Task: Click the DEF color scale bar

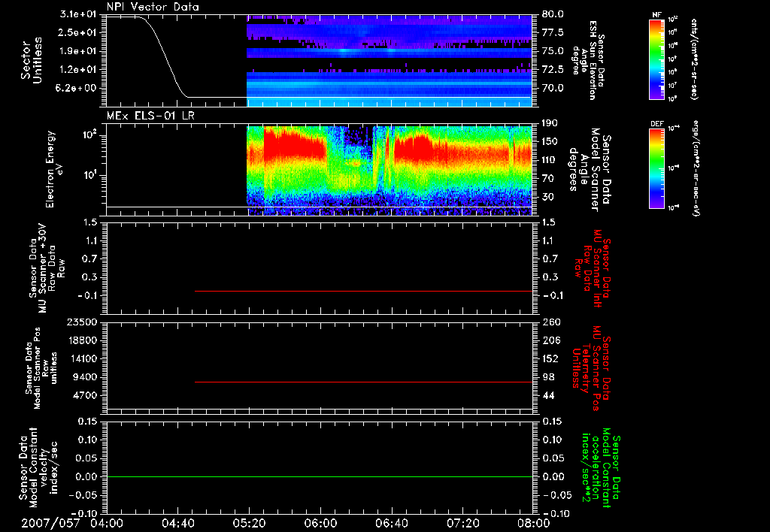Action: 656,168
